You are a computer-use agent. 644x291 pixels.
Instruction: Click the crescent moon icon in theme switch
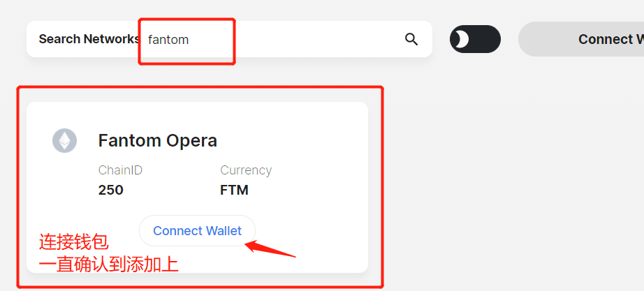tap(462, 39)
